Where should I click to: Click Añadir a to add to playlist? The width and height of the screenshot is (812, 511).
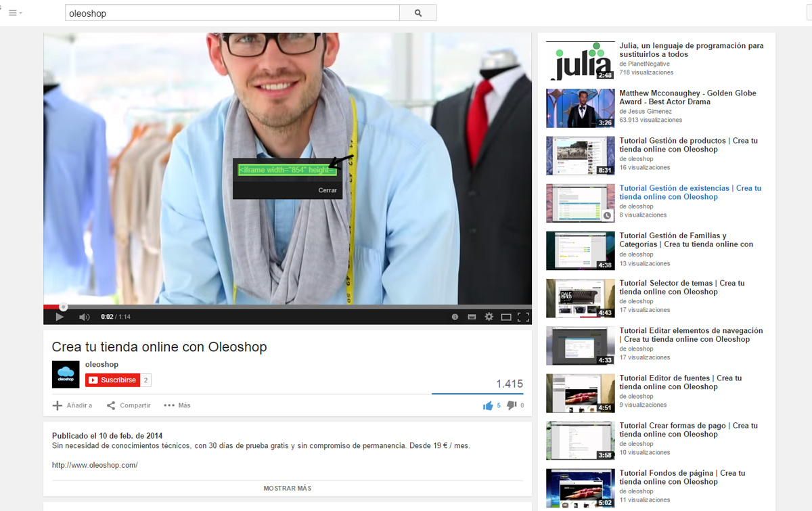click(72, 405)
